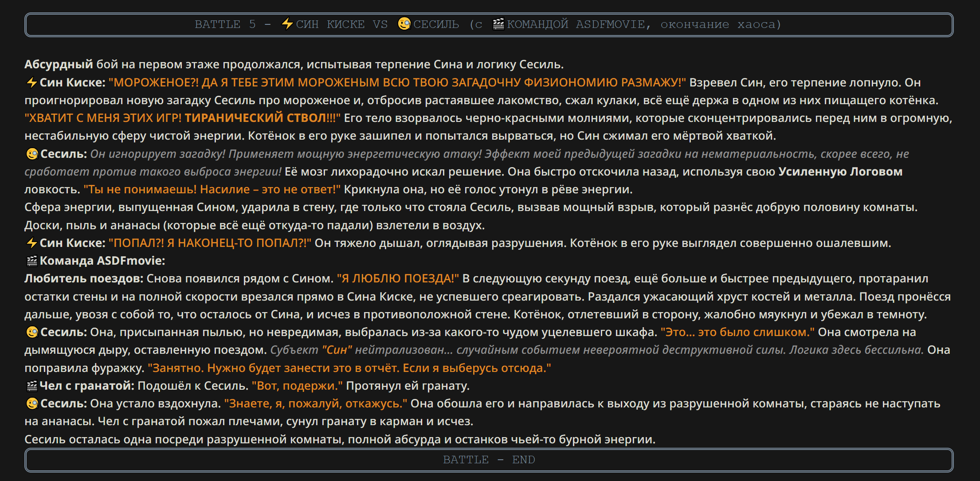Click lightning icon before "Син Киске: ПОПАЛ?!"
This screenshot has height=481, width=980.
click(31, 243)
